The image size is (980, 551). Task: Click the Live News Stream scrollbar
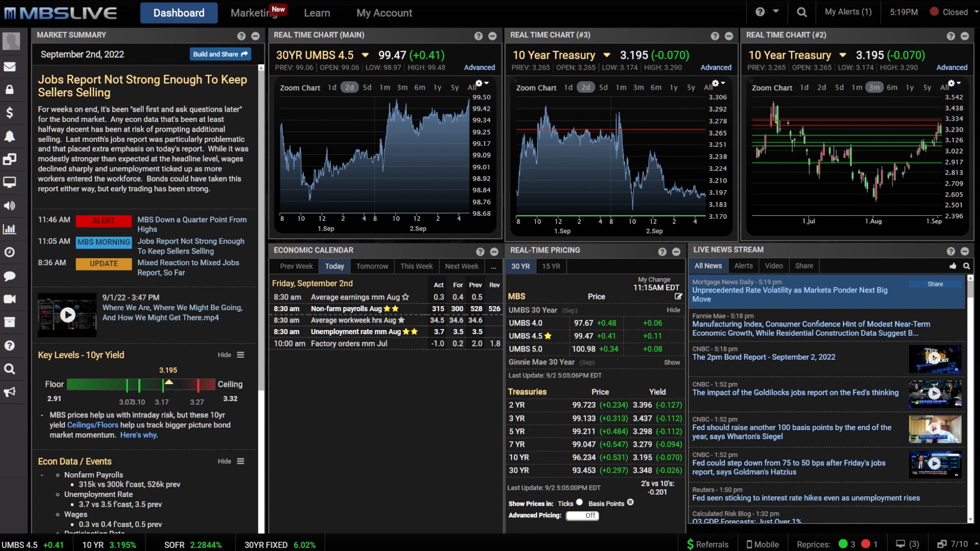[970, 398]
